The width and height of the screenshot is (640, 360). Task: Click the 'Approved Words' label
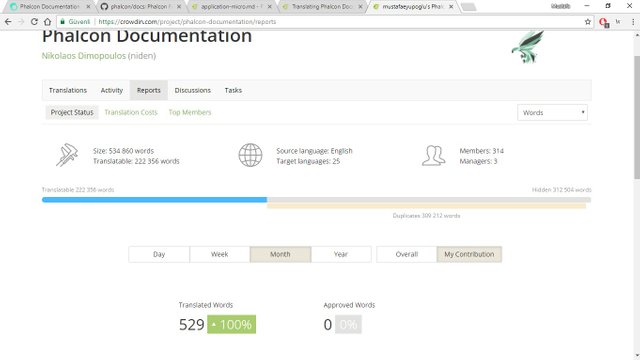point(349,305)
